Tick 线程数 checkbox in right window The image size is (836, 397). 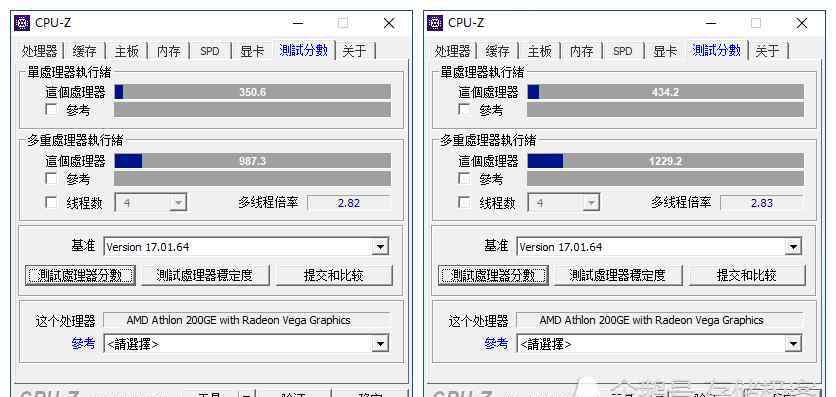click(x=465, y=202)
